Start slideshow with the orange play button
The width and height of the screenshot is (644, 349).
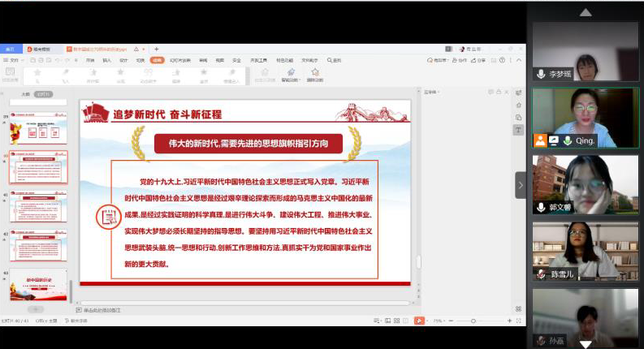pyautogui.click(x=419, y=321)
